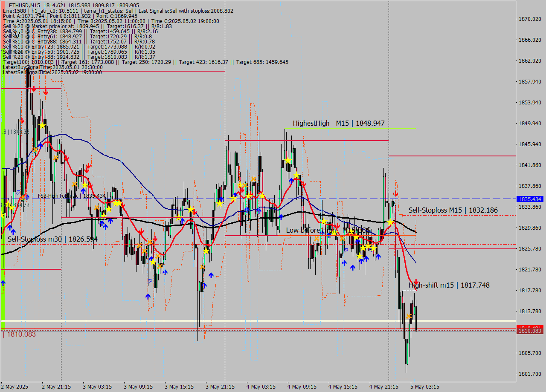Click the 1870.020 price on the right scale
Viewport: 546px width, 392px height.
[529, 19]
